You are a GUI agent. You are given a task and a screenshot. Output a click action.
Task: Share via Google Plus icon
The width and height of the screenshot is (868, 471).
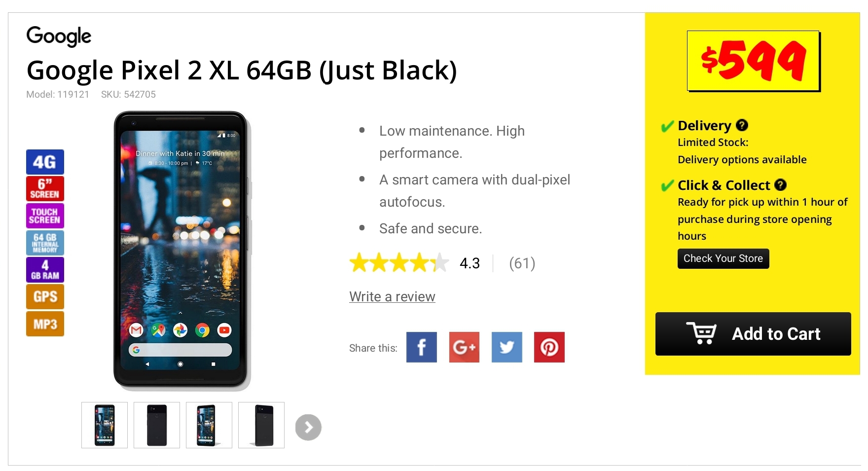pyautogui.click(x=464, y=347)
